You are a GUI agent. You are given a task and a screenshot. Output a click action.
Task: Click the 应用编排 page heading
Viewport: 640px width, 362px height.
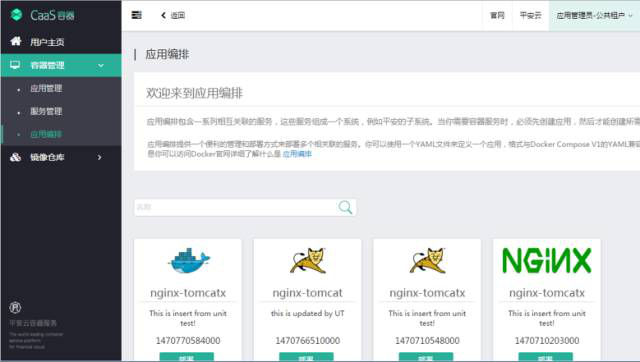pos(167,54)
